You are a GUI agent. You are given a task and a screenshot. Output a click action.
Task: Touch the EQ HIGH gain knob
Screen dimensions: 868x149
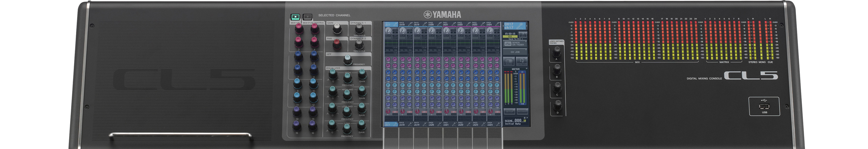pos(362,74)
